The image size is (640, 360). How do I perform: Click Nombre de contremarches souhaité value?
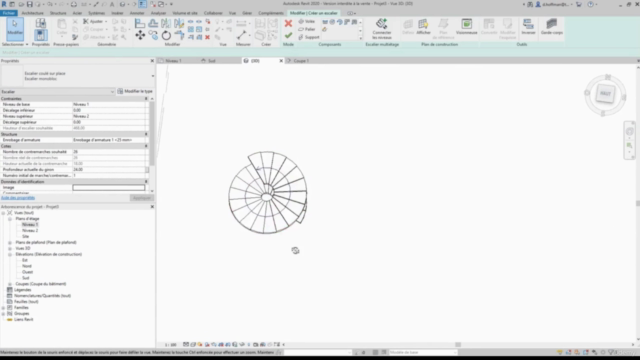pos(109,151)
